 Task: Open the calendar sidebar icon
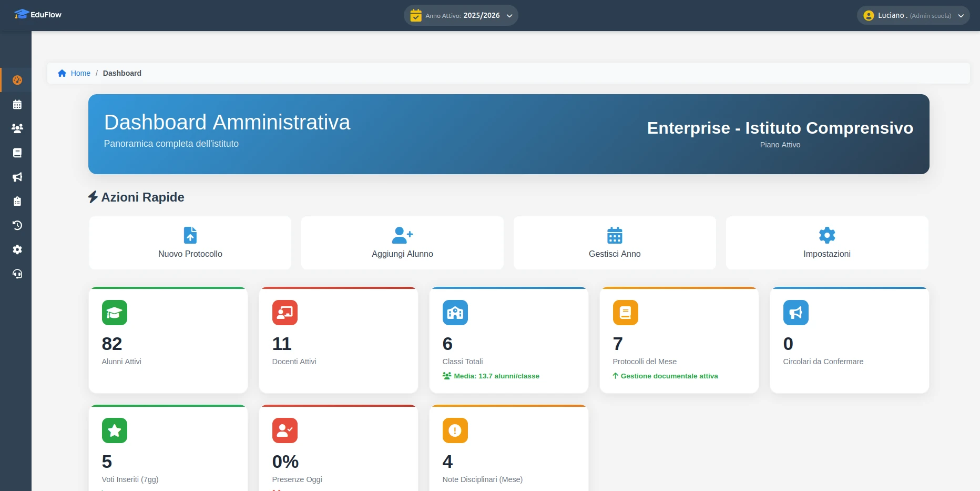pos(17,104)
